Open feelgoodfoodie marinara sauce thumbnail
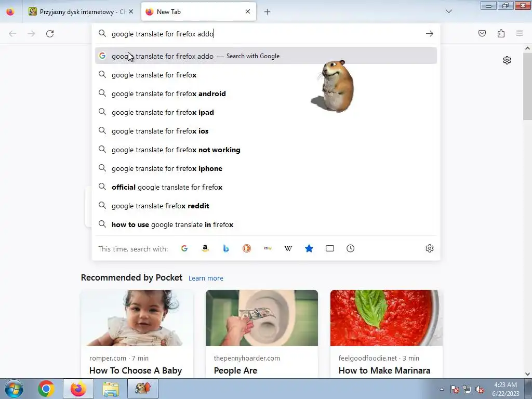Screen dimensions: 532x399 tap(387, 318)
